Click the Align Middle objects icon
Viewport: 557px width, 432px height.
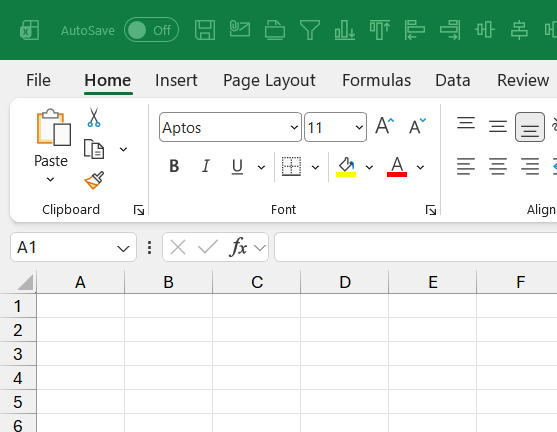coord(485,30)
